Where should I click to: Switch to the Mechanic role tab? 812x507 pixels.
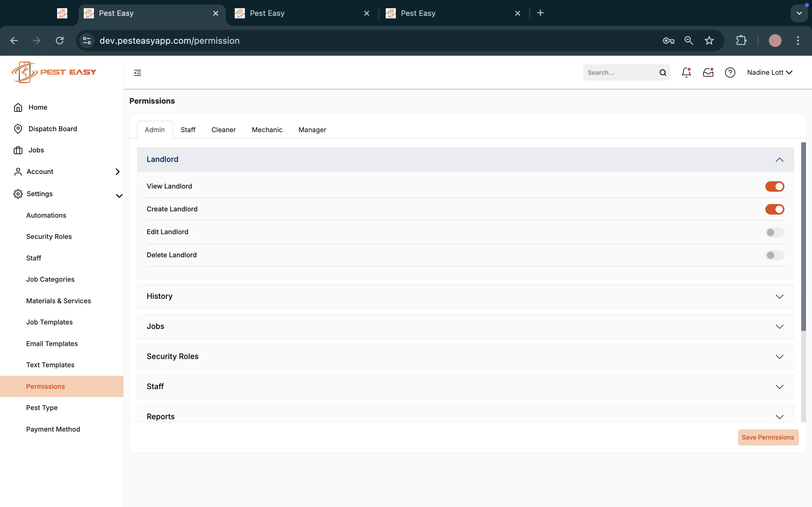click(267, 130)
